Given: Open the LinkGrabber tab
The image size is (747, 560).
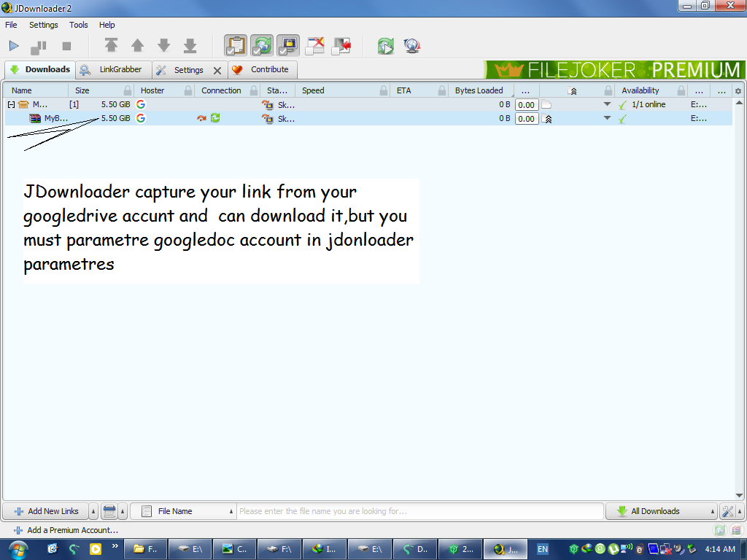Looking at the screenshot, I should (x=113, y=69).
